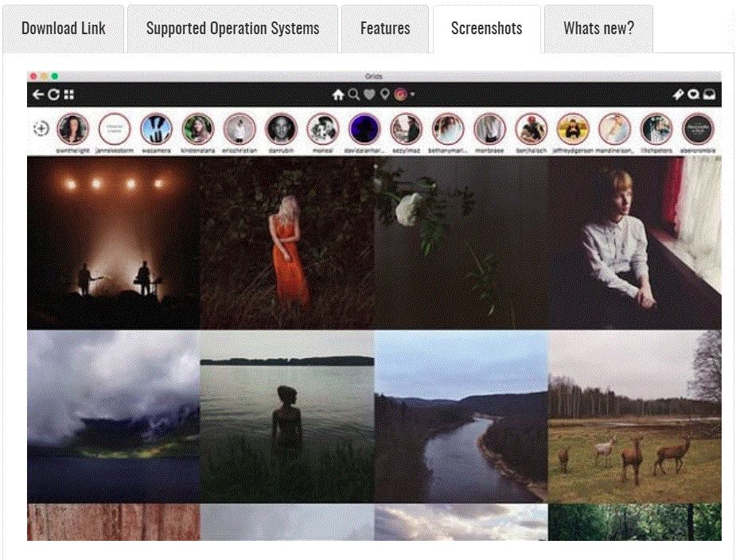Open the dark teal figures avatar story
The width and height of the screenshot is (736, 560).
(x=656, y=129)
